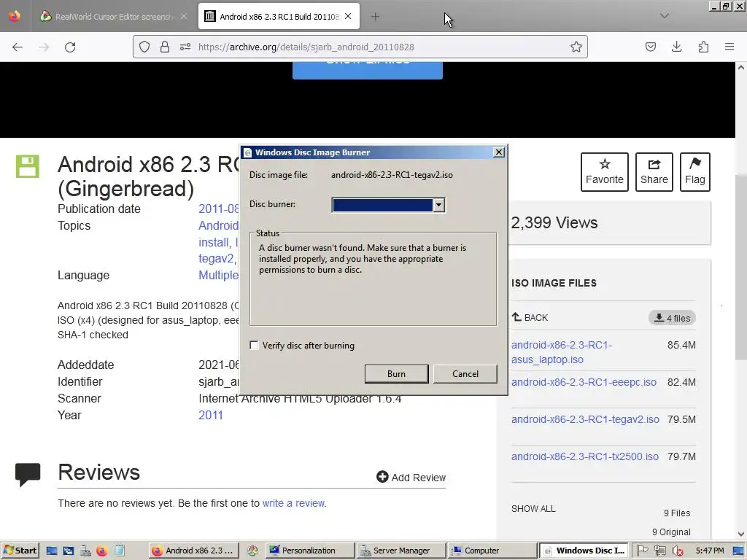
Task: Favorite this archive item
Action: click(605, 172)
